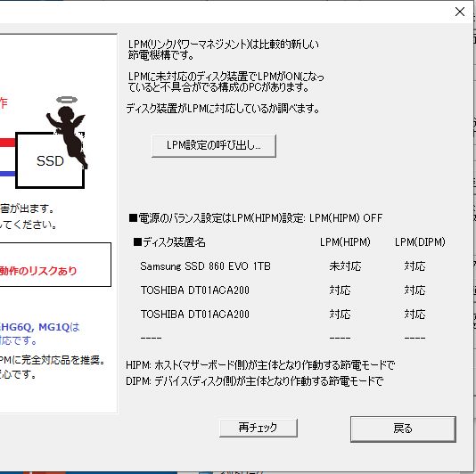Select the first TOSHIBA DT01ACA200 entry

tap(195, 290)
